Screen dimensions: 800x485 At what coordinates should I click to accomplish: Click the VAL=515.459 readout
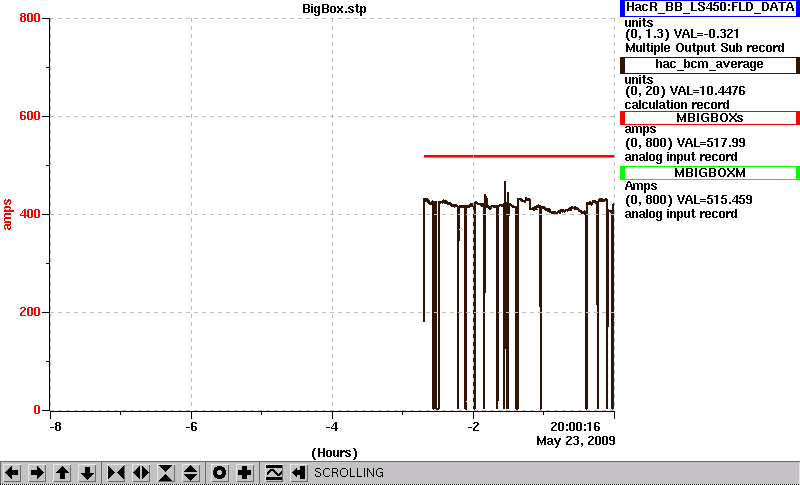(714, 200)
